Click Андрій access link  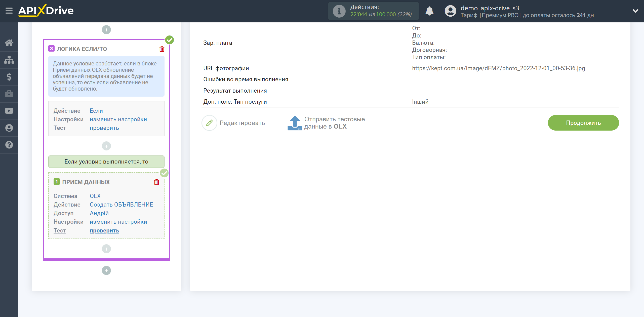point(99,213)
